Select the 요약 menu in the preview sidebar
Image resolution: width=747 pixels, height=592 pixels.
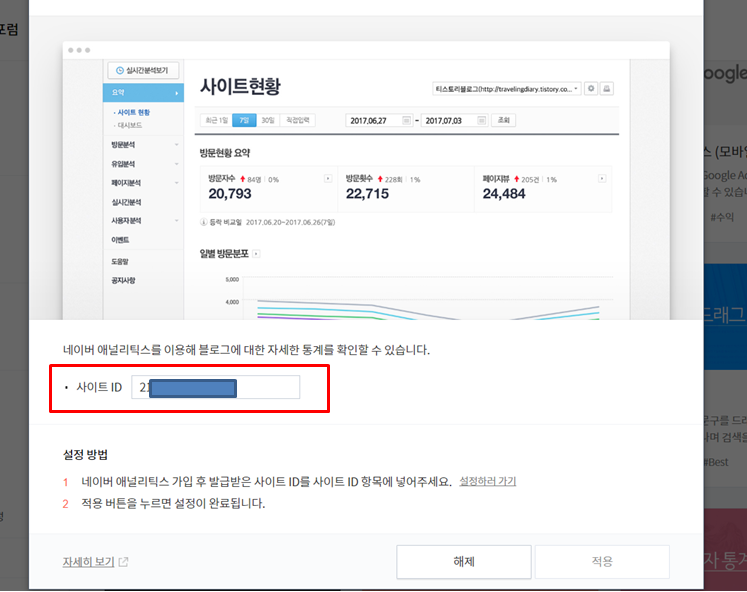[143, 92]
